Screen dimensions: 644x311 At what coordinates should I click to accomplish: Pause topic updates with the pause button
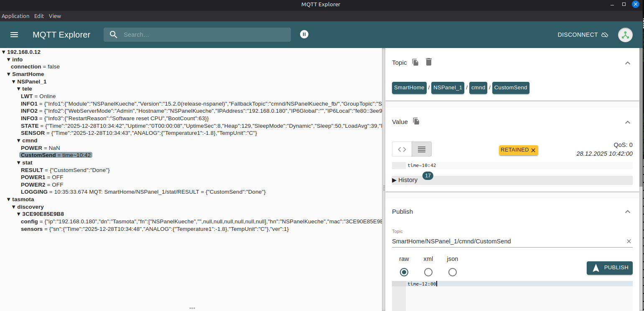(304, 34)
